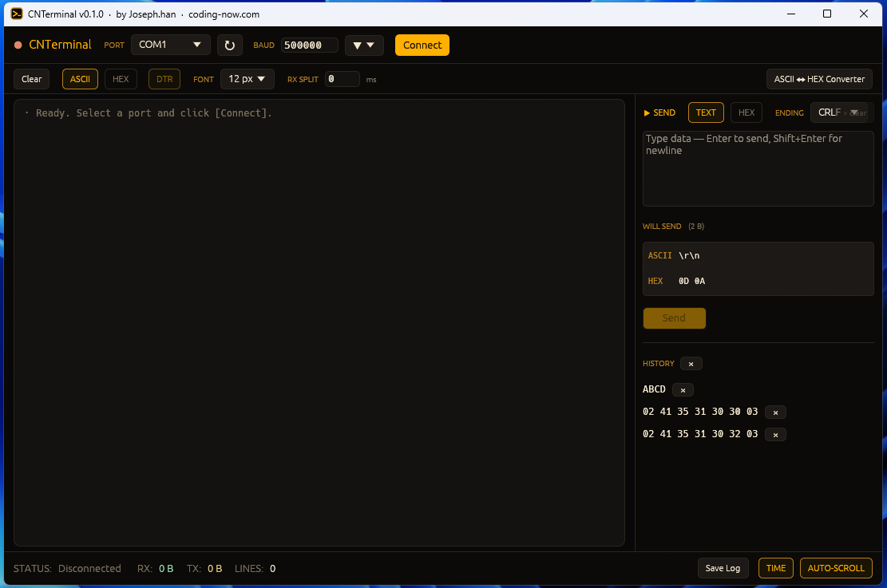Viewport: 887px width, 588px height.
Task: Click the 0D 0A hex preview
Action: coord(691,281)
